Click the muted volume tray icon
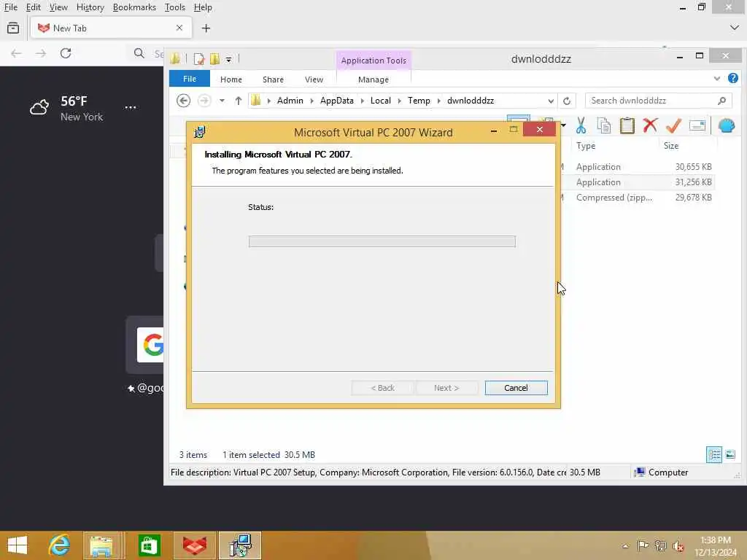The image size is (747, 560). (678, 545)
